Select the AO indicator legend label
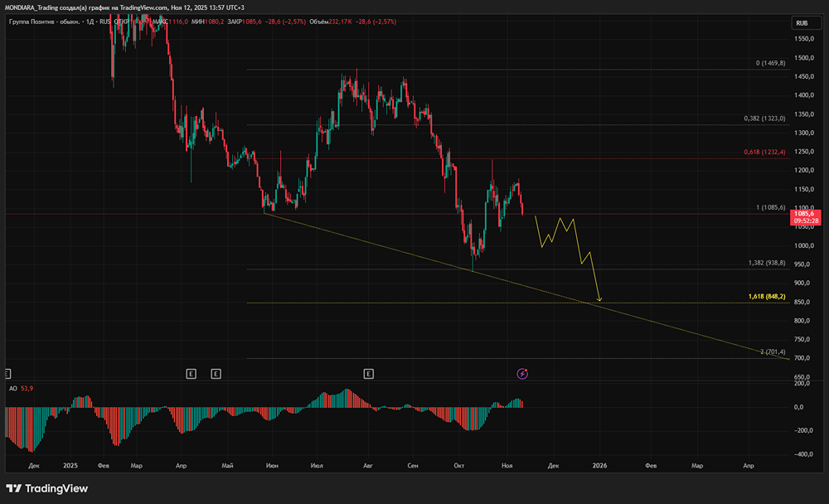829x504 pixels. pyautogui.click(x=12, y=389)
